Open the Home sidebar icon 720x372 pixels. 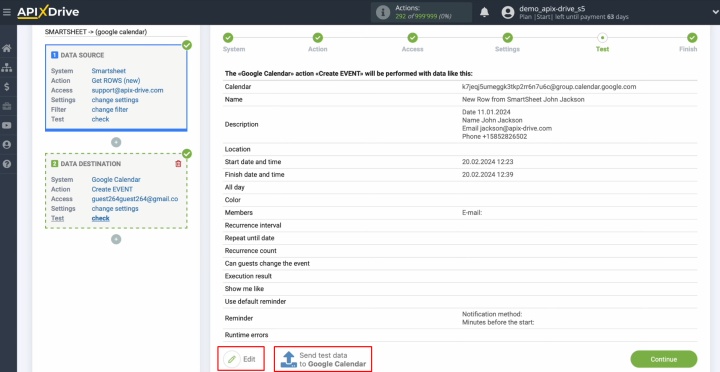coord(6,48)
